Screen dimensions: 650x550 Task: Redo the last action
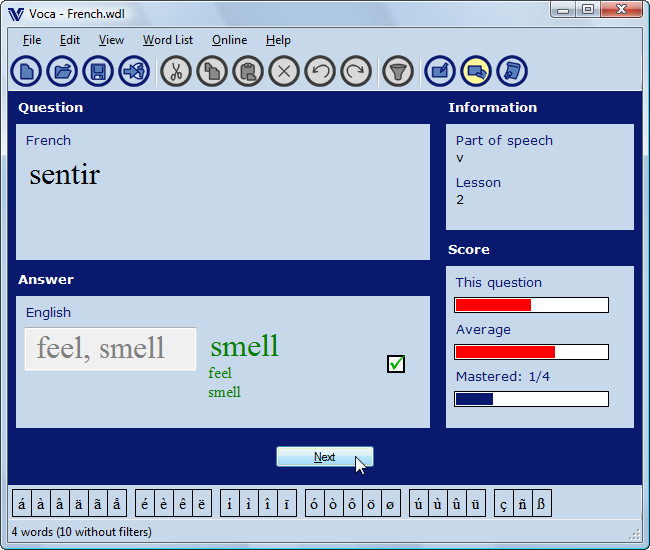coord(356,71)
